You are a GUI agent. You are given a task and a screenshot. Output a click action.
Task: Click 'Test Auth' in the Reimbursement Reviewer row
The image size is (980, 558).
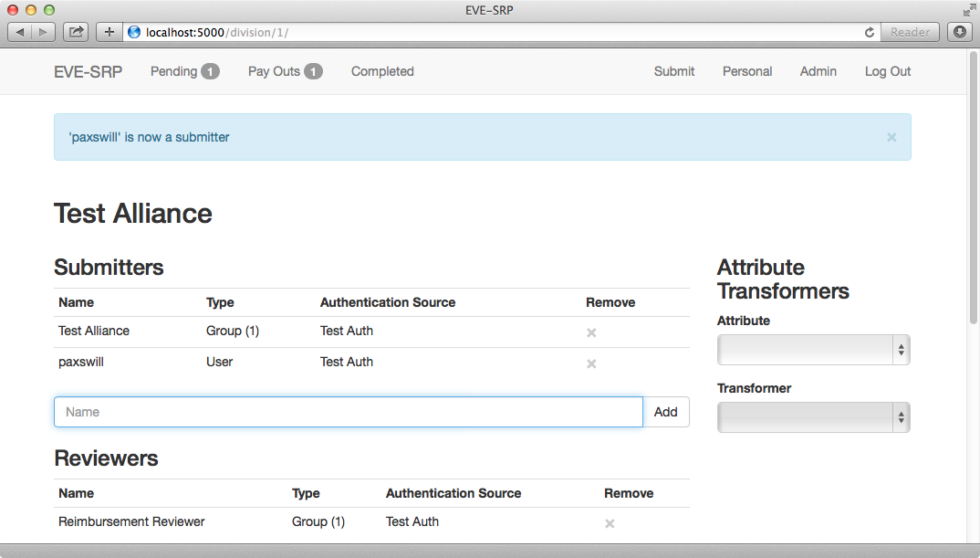pos(412,521)
